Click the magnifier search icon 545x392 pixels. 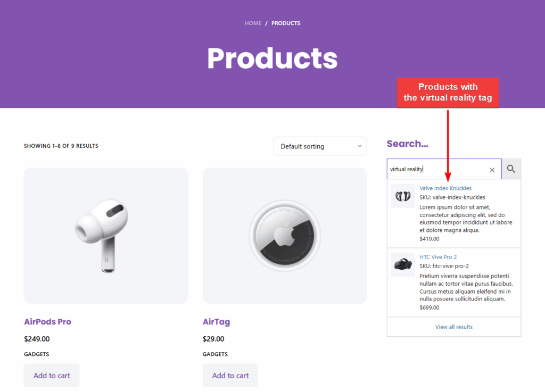coord(510,169)
